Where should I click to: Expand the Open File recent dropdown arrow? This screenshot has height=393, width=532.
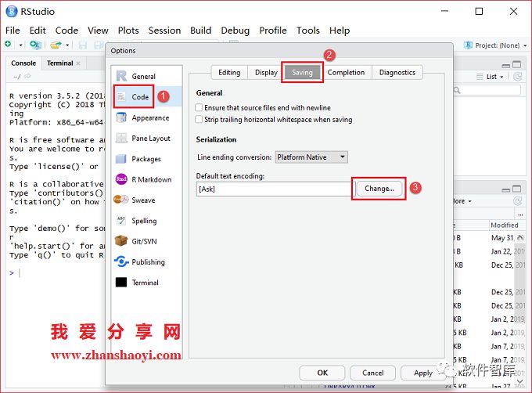[67, 45]
